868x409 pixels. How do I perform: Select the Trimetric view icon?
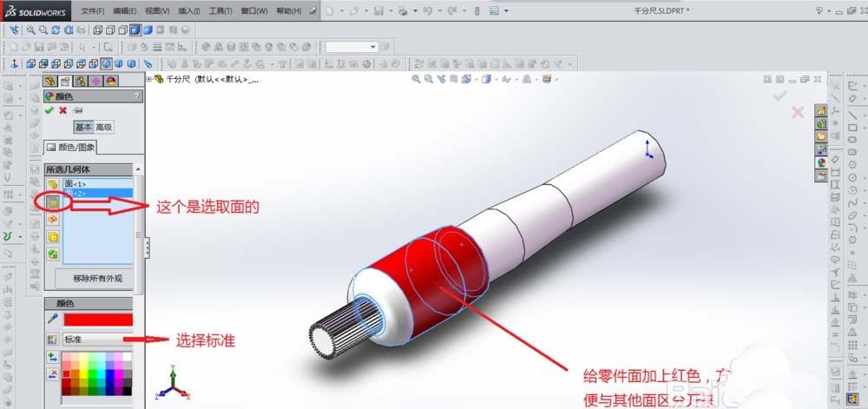119,63
